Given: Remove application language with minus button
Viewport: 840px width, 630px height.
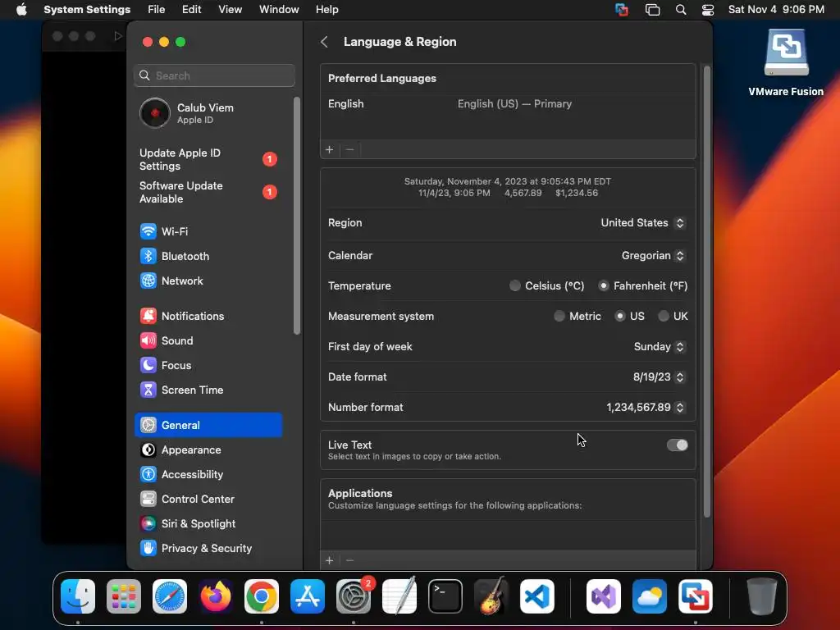Looking at the screenshot, I should pyautogui.click(x=349, y=560).
